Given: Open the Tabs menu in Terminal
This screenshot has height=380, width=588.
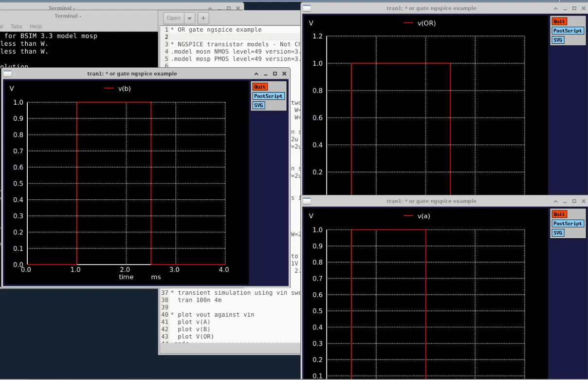Looking at the screenshot, I should point(17,26).
